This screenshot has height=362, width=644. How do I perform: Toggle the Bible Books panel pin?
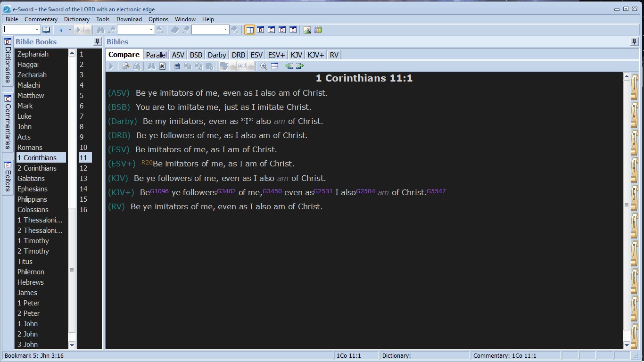(x=98, y=42)
